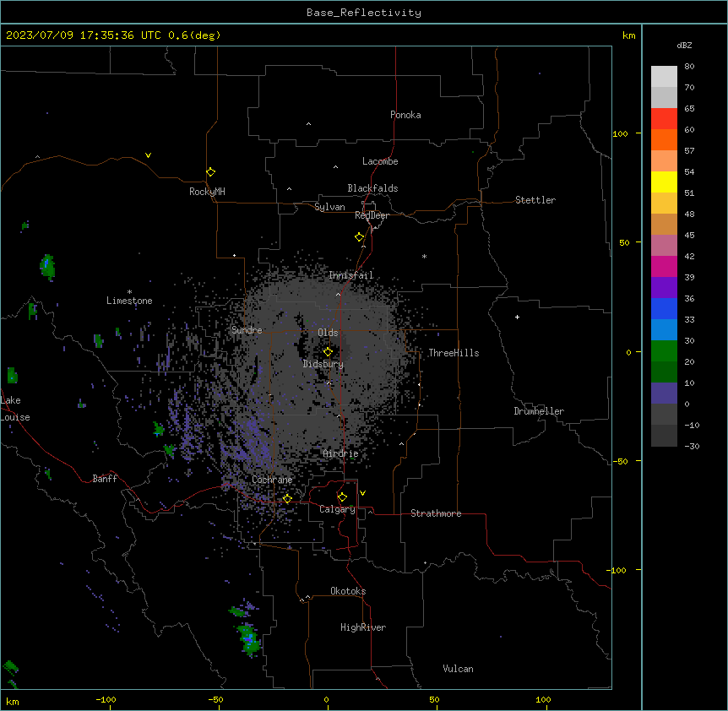The image size is (728, 711).
Task: Click the Sundre town label
Action: tap(247, 330)
